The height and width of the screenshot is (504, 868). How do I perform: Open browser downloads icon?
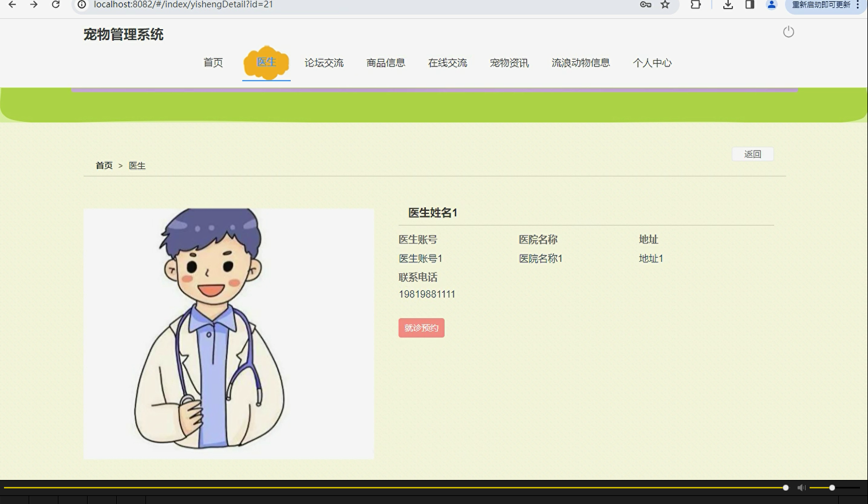pos(727,5)
